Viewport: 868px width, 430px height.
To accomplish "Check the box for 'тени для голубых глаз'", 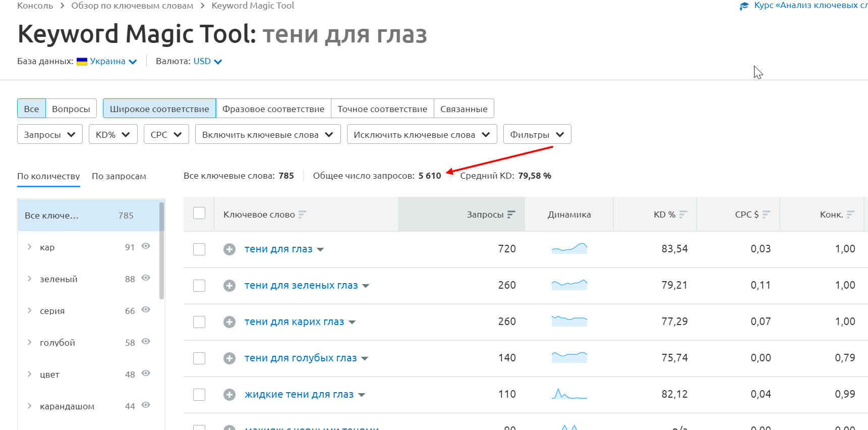I will 199,358.
